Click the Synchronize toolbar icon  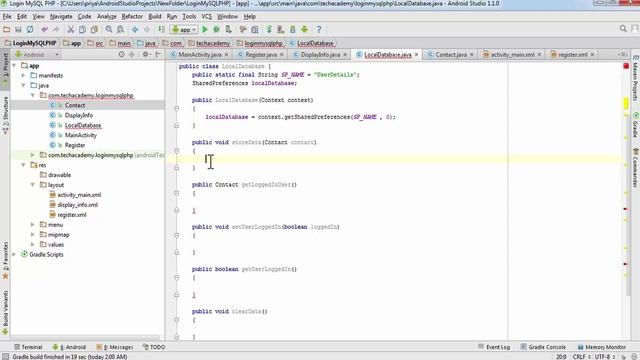pos(30,29)
